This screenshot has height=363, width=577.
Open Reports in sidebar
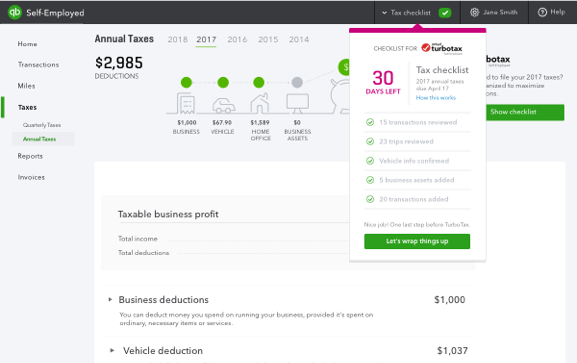[x=30, y=156]
